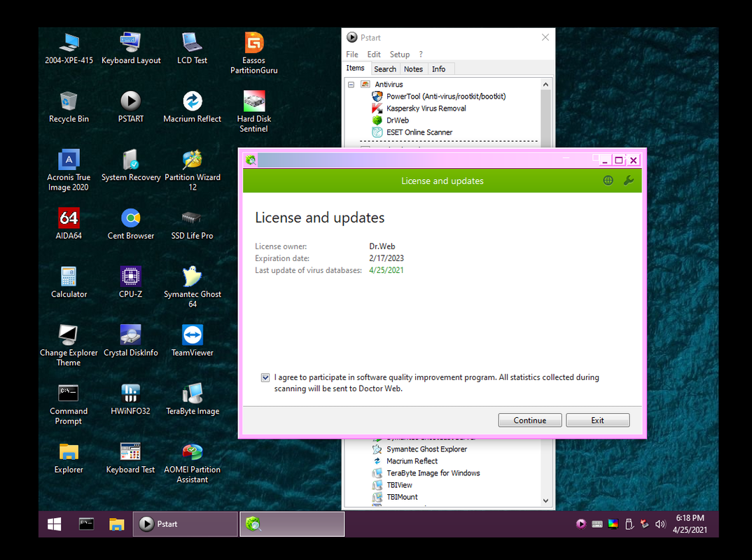This screenshot has height=560, width=752.
Task: Click Pstart scrollbar down arrow
Action: [x=545, y=500]
